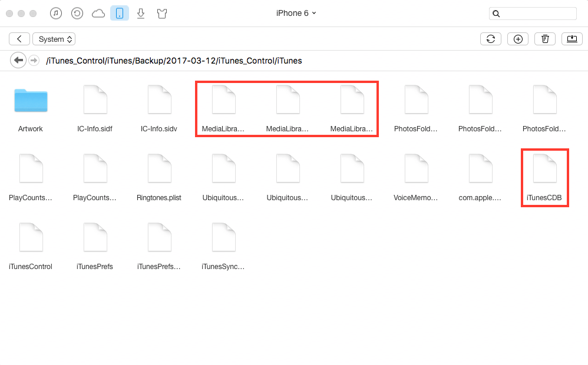Open the skin shirt icon
This screenshot has height=365, width=588.
pyautogui.click(x=162, y=14)
